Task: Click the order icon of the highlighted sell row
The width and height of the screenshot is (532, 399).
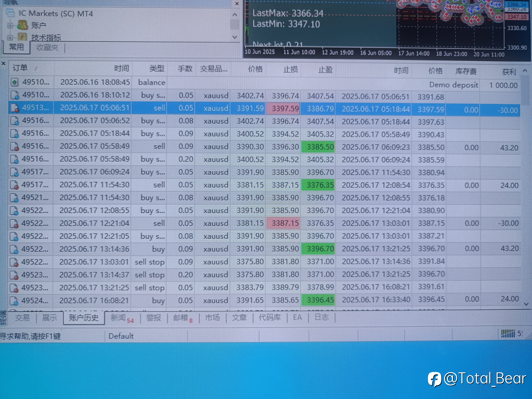Action: pyautogui.click(x=15, y=108)
